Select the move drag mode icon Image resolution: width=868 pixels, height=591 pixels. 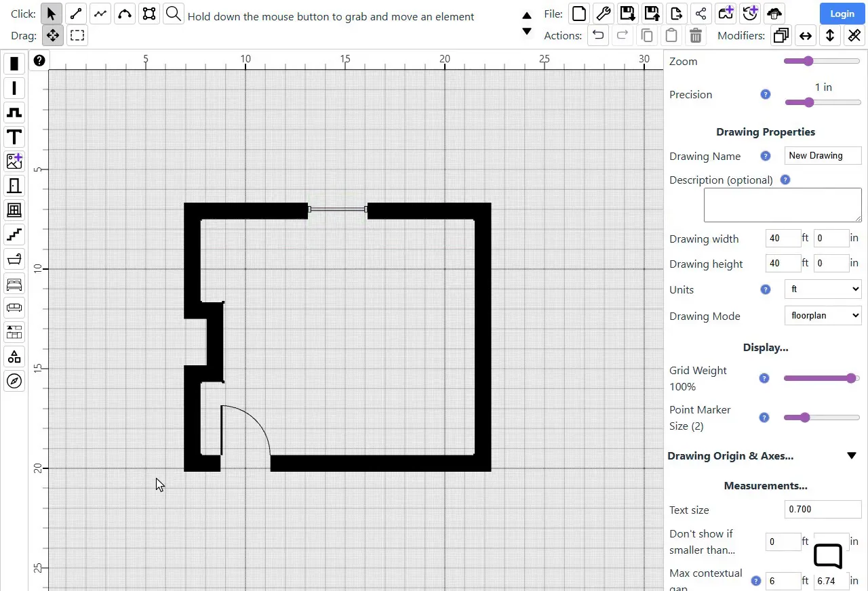pos(53,35)
